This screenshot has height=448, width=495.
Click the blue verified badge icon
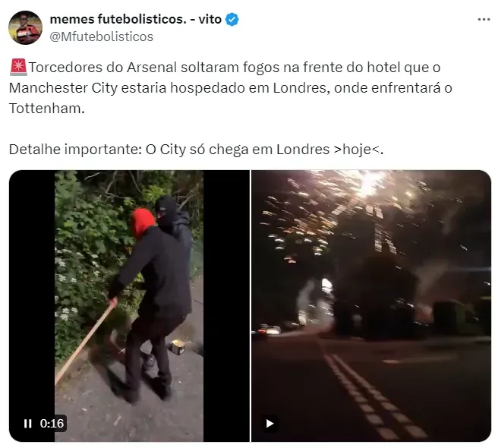tap(232, 20)
